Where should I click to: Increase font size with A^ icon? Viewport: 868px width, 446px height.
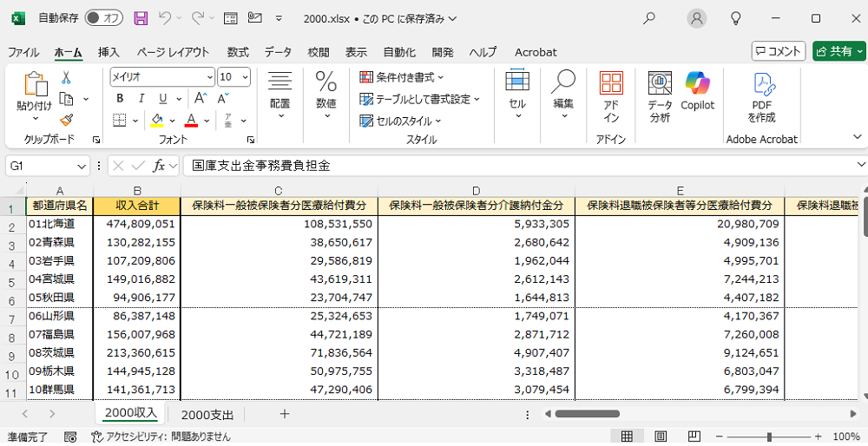(x=201, y=99)
